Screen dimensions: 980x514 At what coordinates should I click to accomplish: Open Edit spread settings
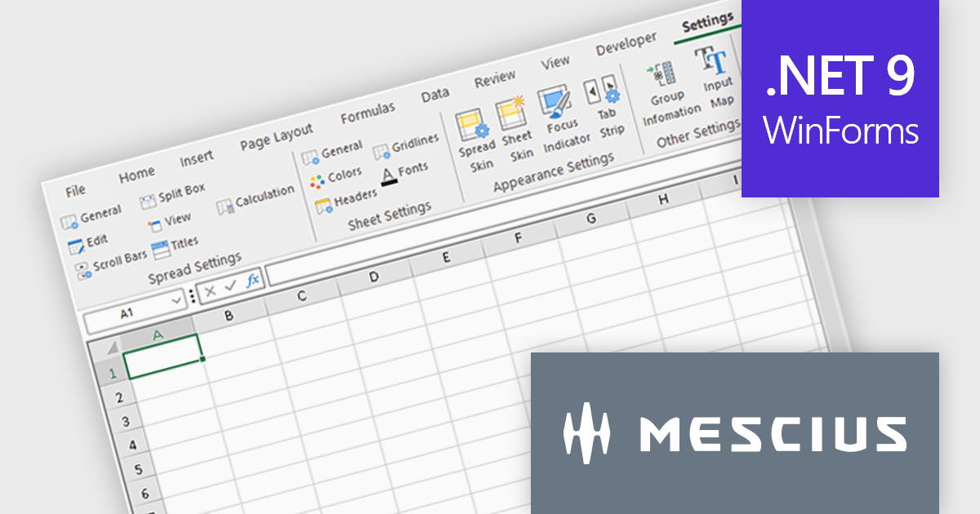(x=87, y=243)
